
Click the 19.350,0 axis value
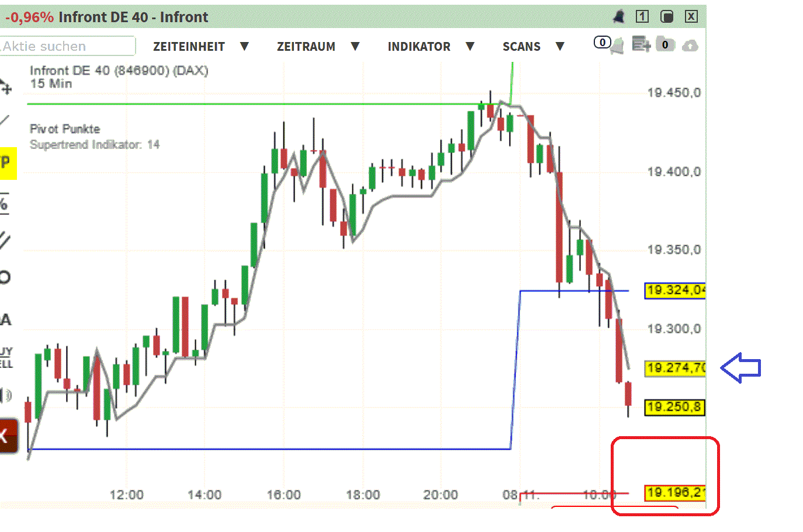coord(674,250)
